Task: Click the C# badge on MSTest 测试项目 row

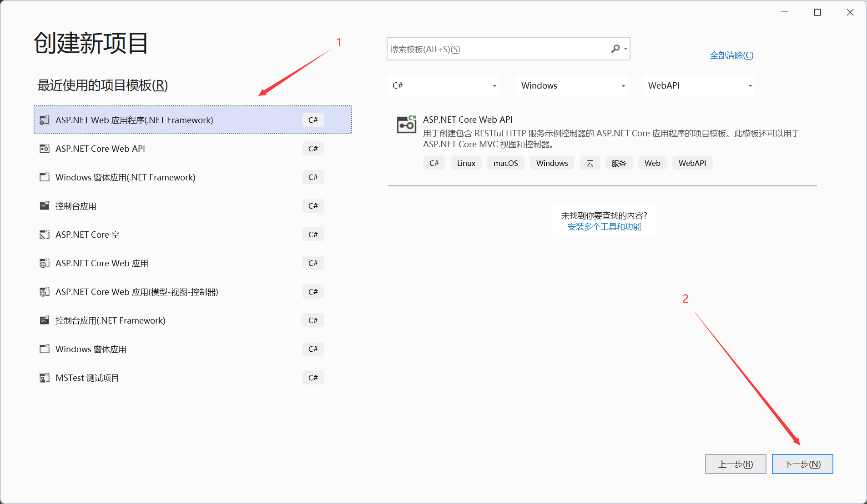Action: tap(313, 378)
